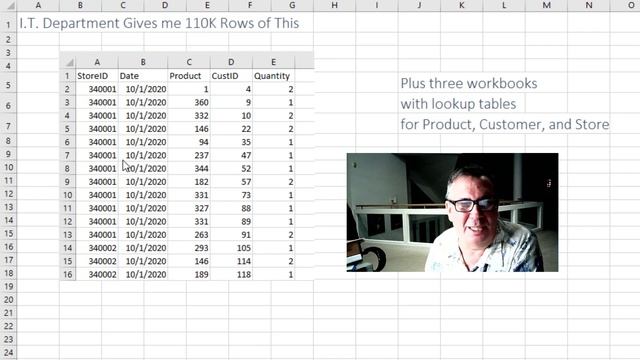The height and width of the screenshot is (360, 640).
Task: Select worksheet row header 19
Action: 8,287
